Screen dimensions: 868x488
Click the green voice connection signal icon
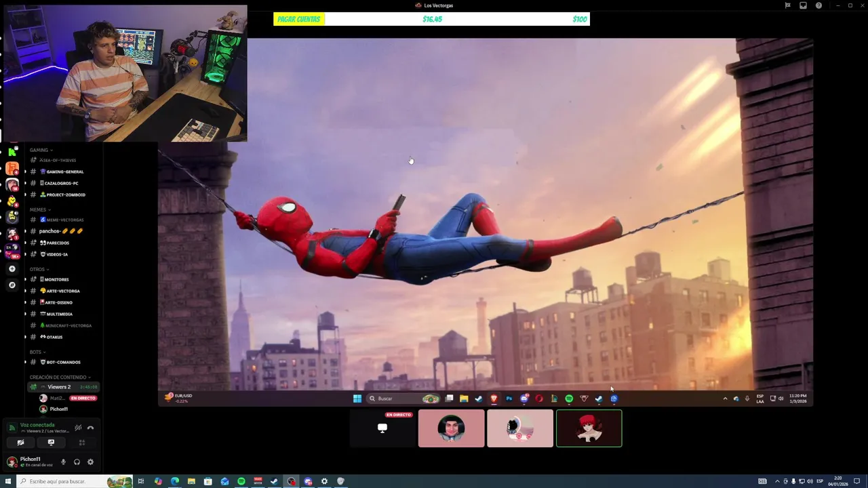click(12, 428)
